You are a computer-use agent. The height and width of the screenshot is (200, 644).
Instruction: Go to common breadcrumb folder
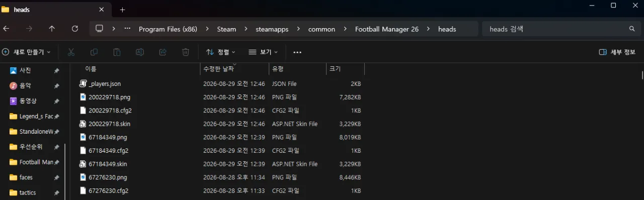(321, 29)
